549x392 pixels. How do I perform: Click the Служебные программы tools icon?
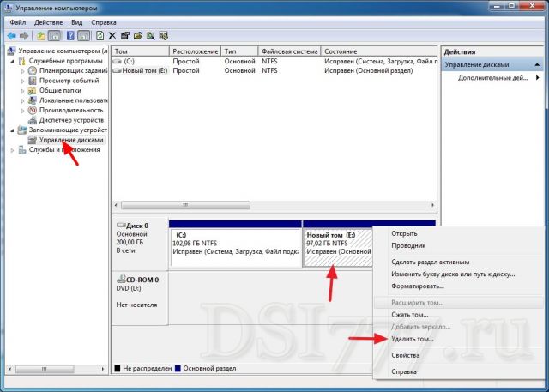21,61
